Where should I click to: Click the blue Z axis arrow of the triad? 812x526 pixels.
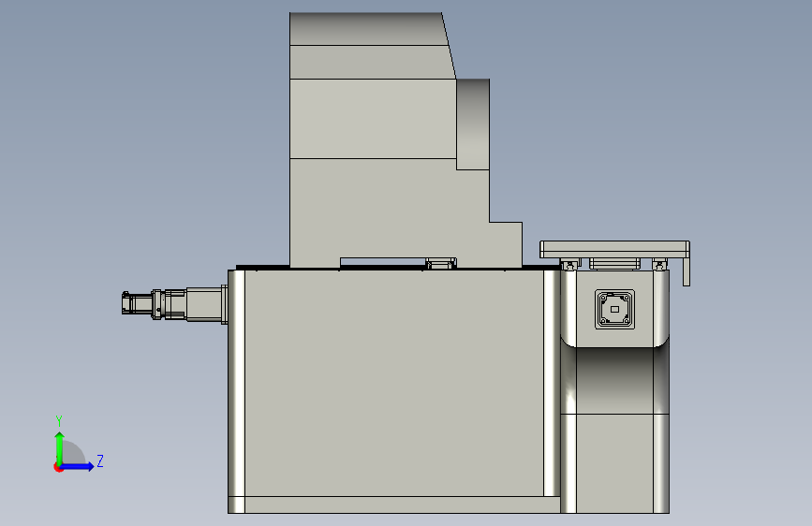coord(78,466)
